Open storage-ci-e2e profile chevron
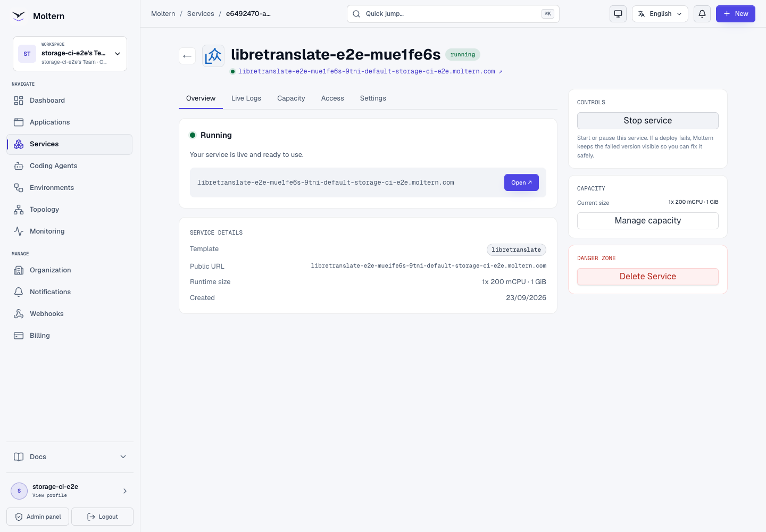 [x=125, y=491]
